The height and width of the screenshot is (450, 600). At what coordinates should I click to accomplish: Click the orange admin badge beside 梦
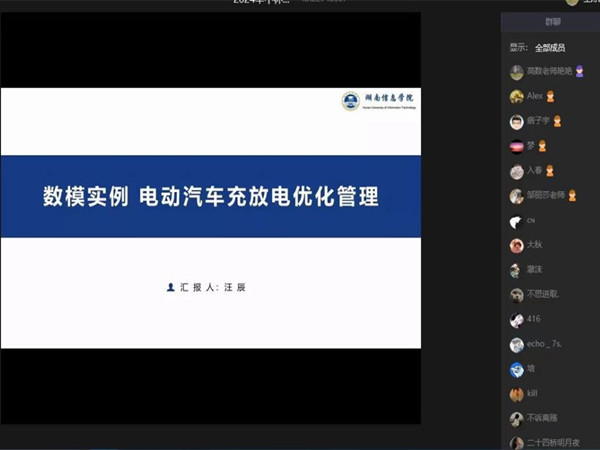point(542,146)
